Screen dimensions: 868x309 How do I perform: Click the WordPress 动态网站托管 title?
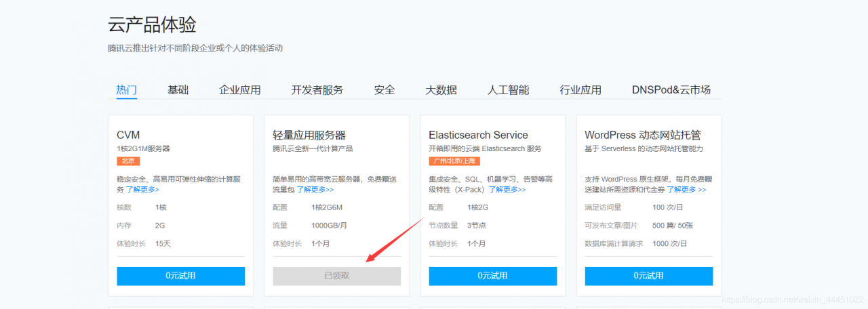(643, 135)
